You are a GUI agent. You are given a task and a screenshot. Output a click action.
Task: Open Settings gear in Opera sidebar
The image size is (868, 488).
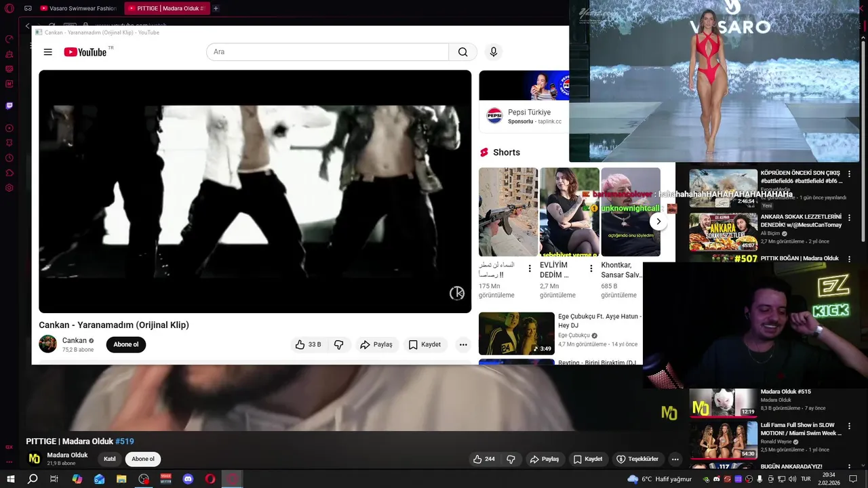coord(9,188)
